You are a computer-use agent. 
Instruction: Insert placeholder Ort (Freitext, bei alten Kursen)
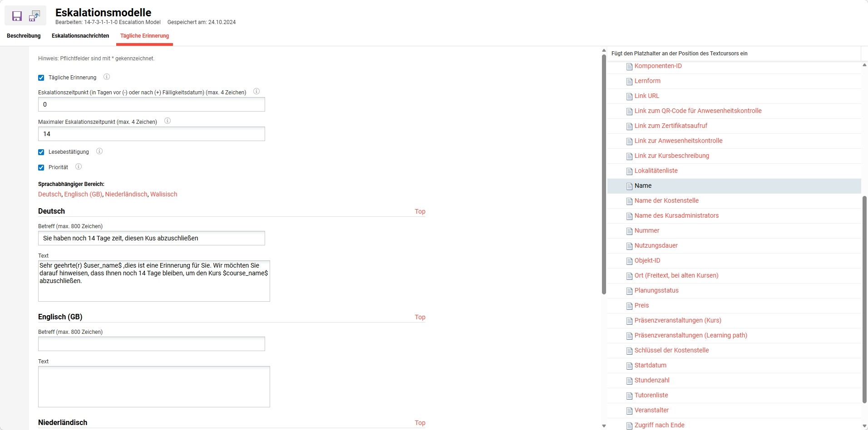pyautogui.click(x=676, y=275)
